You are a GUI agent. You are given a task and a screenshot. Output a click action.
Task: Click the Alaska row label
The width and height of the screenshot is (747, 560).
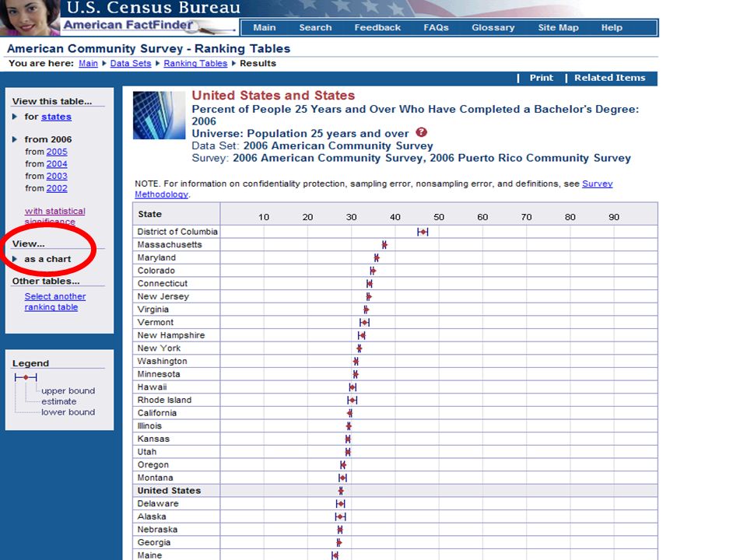152,516
